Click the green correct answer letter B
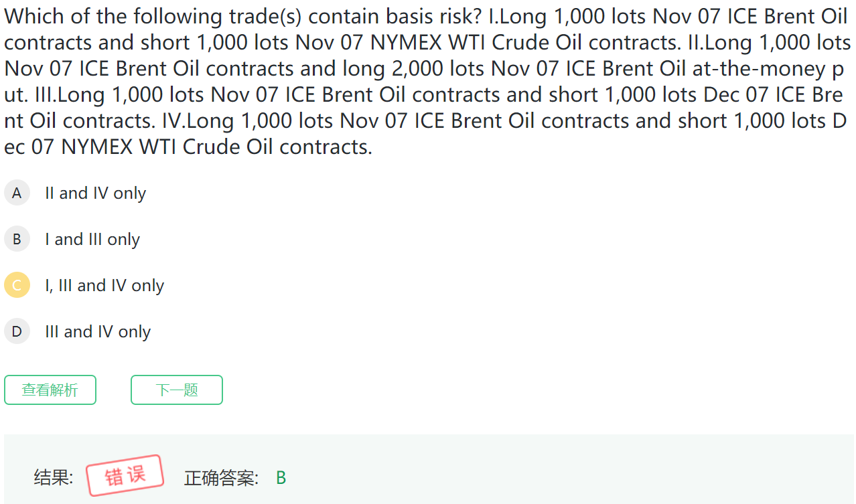Screen dimensions: 856x504 coord(281,478)
